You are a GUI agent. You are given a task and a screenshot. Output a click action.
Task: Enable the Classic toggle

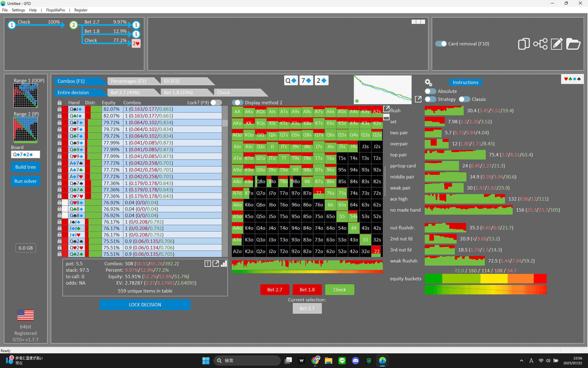click(x=464, y=99)
